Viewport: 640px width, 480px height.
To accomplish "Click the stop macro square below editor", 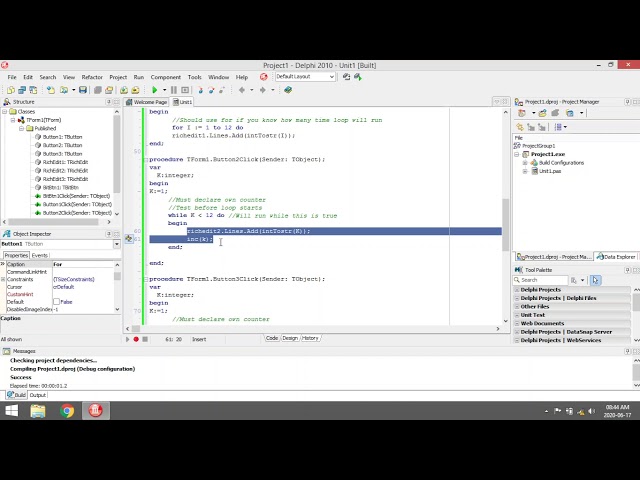I will click(x=145, y=339).
